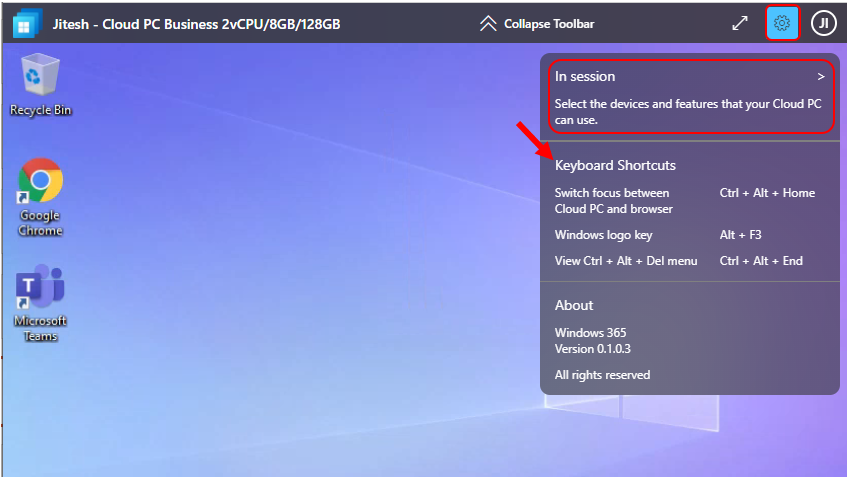Click the 'Version 0.1.0.3' text

point(592,349)
